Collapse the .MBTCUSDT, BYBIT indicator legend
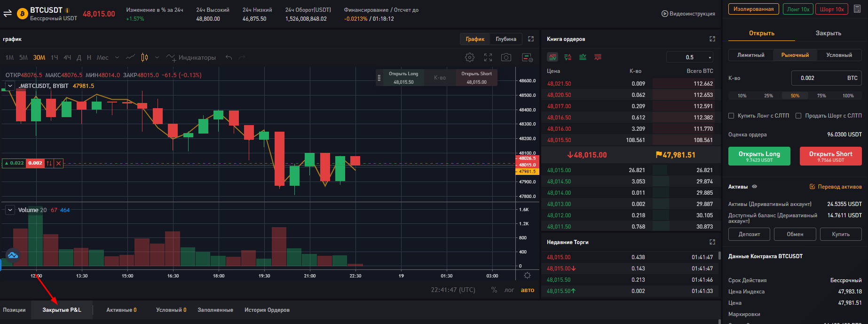Image resolution: width=868 pixels, height=324 pixels. pyautogui.click(x=10, y=86)
